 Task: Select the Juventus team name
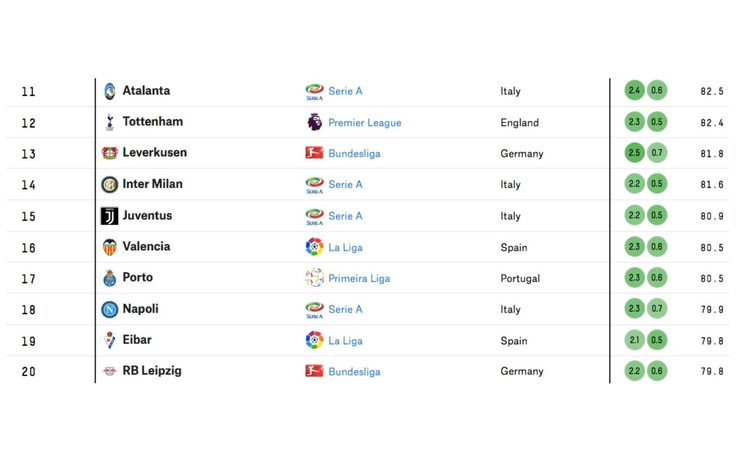pyautogui.click(x=147, y=216)
